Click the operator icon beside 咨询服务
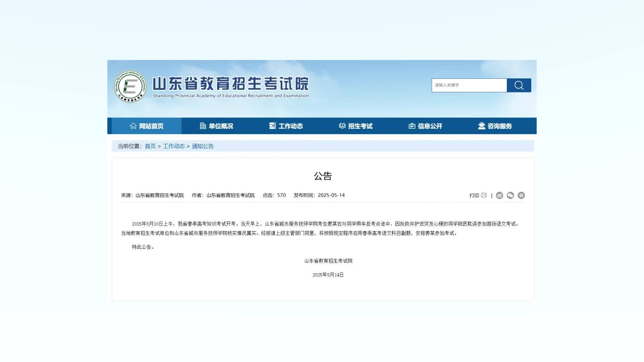Viewport: 644px width, 362px height. pyautogui.click(x=481, y=126)
